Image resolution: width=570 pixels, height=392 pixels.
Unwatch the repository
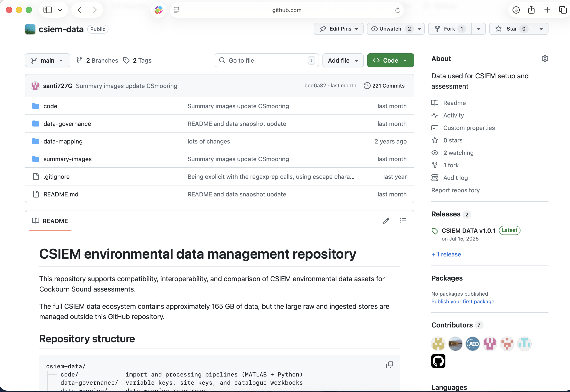point(390,29)
